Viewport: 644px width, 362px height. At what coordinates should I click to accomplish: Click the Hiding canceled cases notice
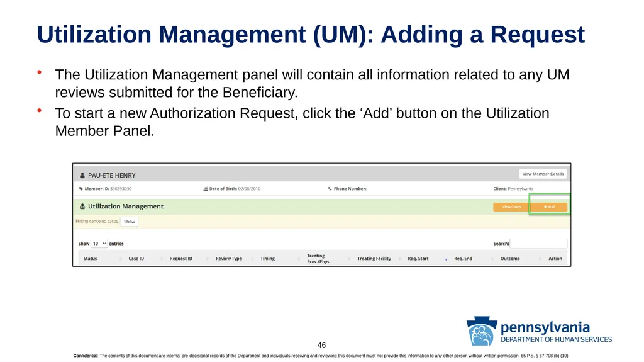tap(97, 222)
